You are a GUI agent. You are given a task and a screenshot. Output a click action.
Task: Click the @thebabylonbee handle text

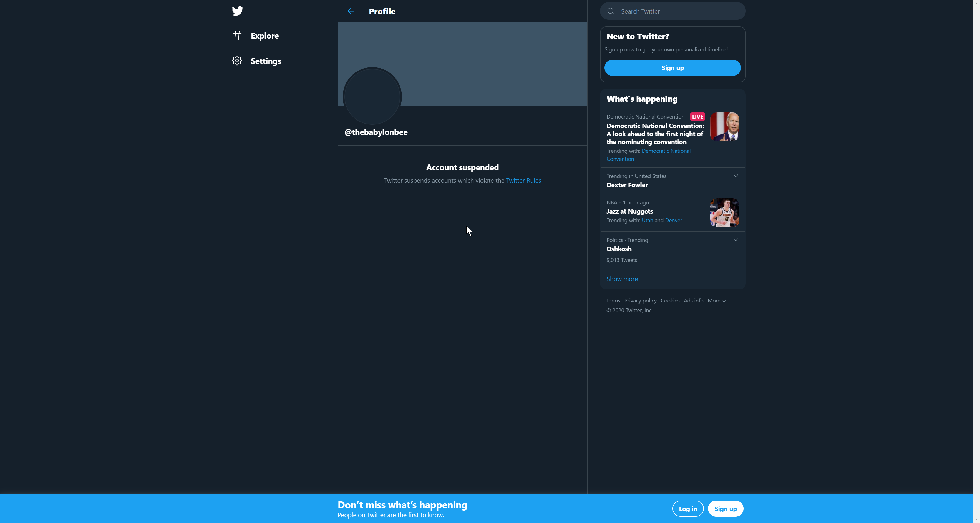coord(376,132)
